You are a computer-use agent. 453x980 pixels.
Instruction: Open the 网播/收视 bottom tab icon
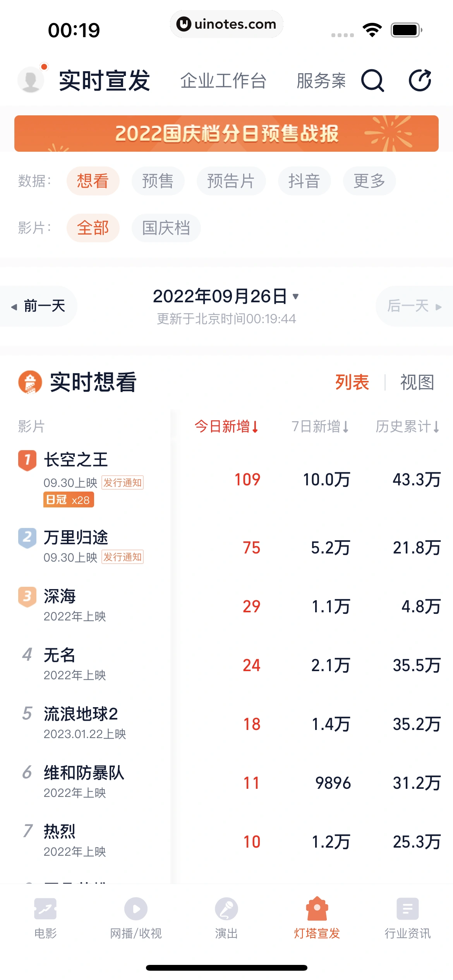coord(136,908)
